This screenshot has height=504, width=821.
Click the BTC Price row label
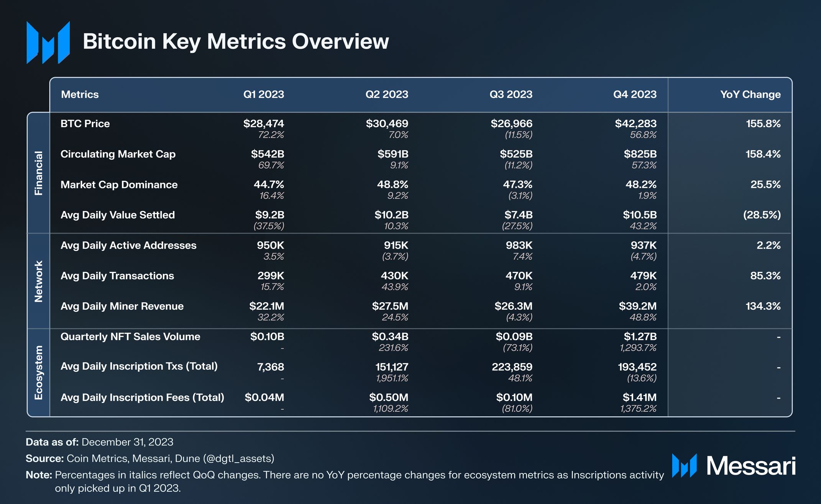point(85,124)
